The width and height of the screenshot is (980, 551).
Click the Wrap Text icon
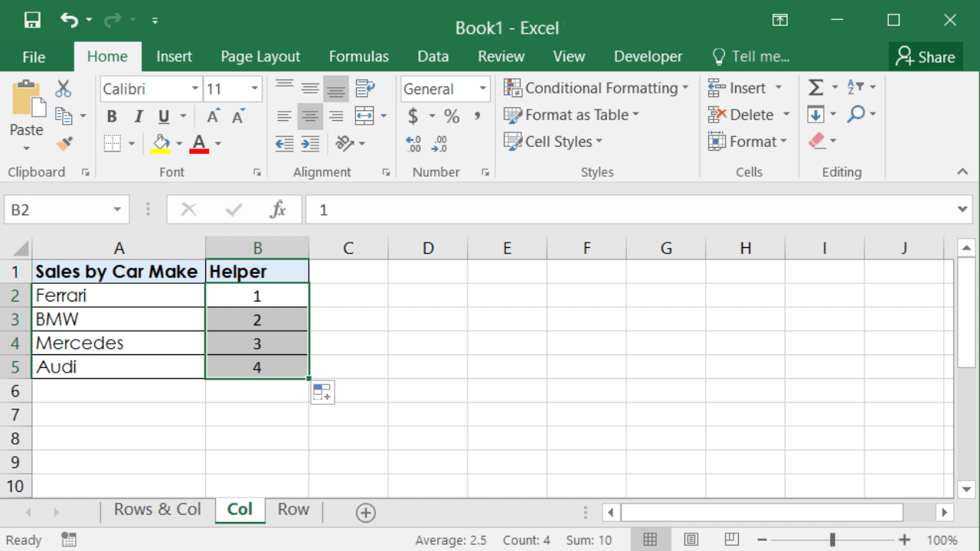click(365, 89)
